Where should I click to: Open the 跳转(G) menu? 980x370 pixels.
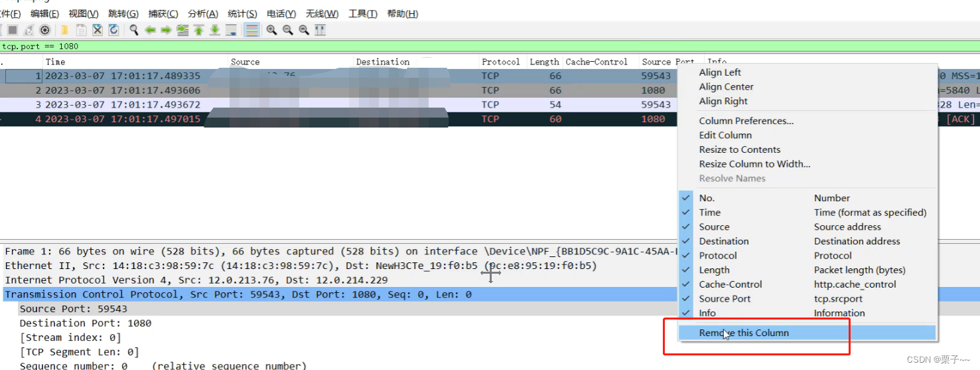[123, 14]
